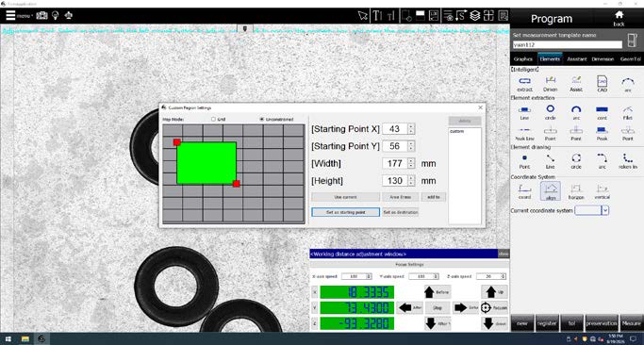
Task: Adjust the Starting Point Y spinner arrows
Action: (411, 146)
